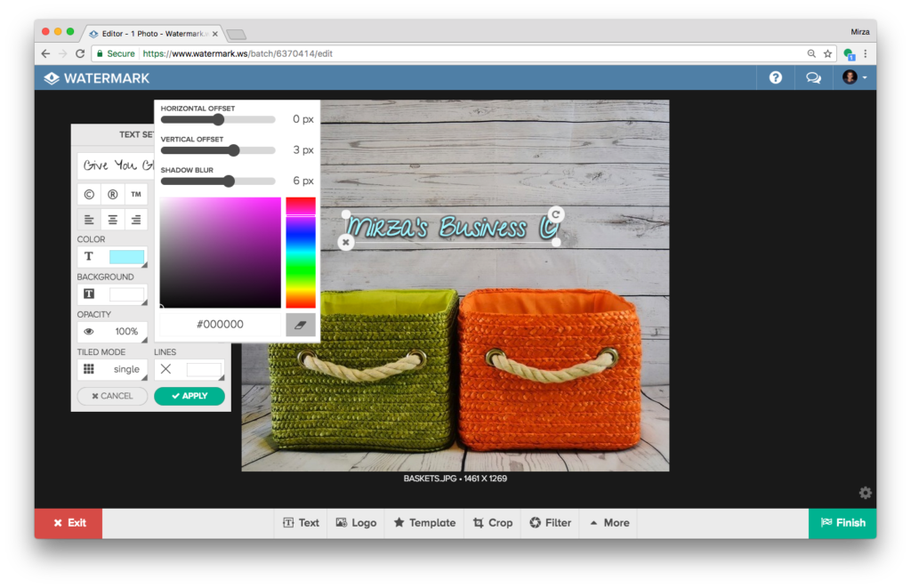Open the background color swatch dropdown
Screen dimensions: 911x588
point(126,294)
